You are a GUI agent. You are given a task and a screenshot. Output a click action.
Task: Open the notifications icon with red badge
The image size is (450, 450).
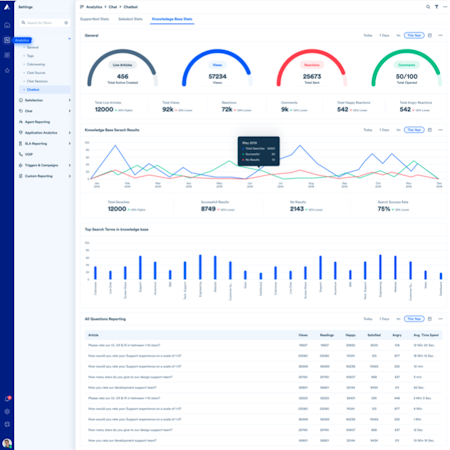7,399
